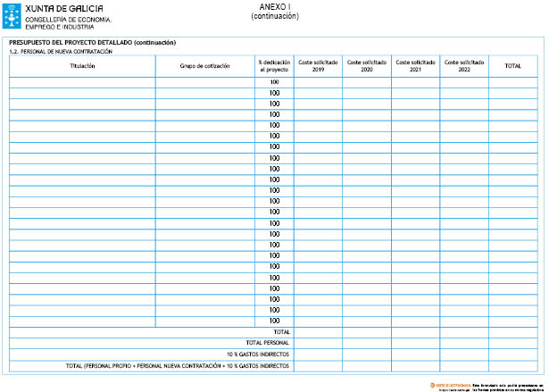
Task: Click first row Coste solicitado 2022 cell
Action: pyautogui.click(x=463, y=82)
